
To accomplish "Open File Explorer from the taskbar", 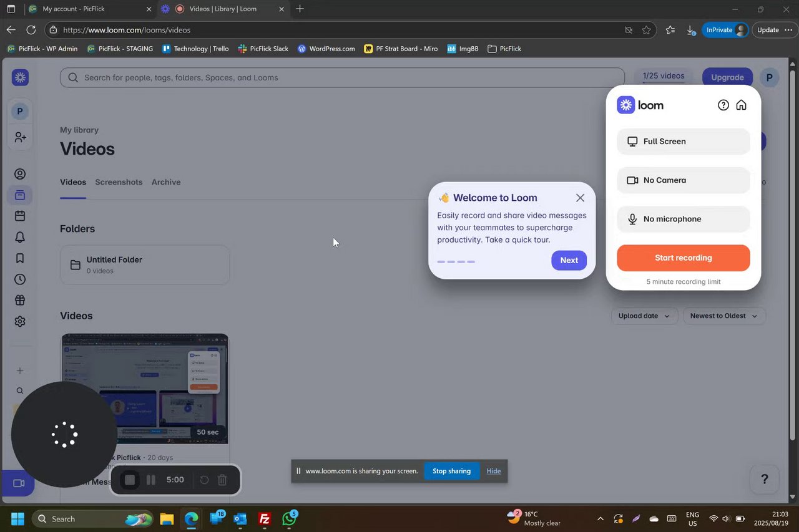I will [167, 519].
